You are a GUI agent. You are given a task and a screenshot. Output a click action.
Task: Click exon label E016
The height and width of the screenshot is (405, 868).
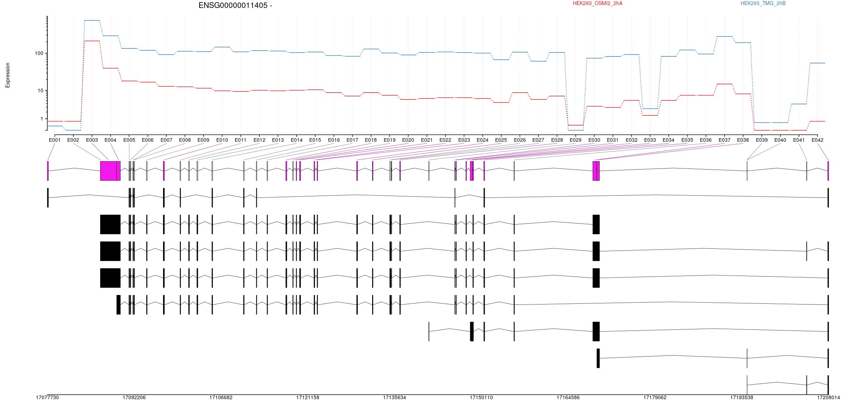point(334,140)
